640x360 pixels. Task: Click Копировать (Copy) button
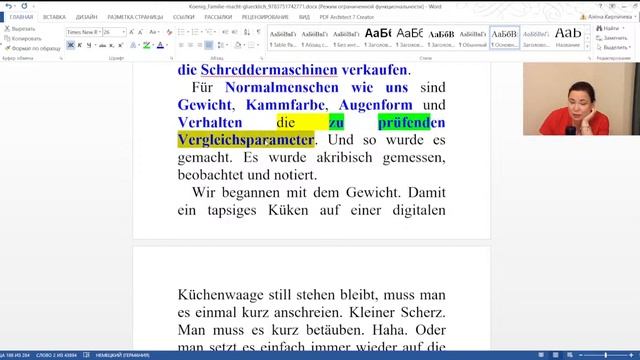pos(23,38)
